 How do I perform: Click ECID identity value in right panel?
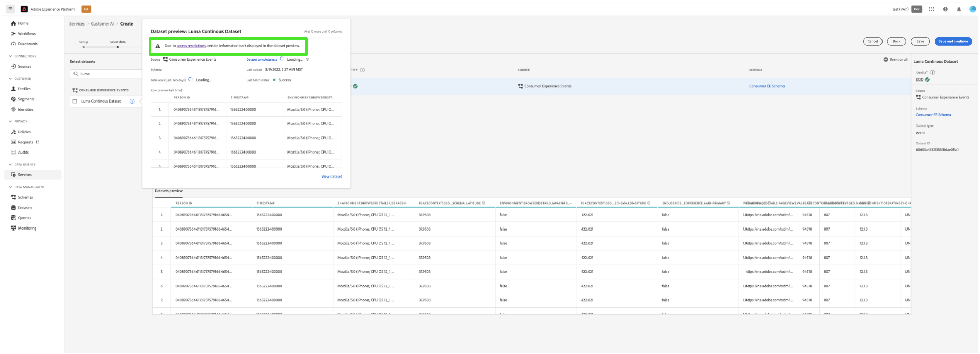click(x=919, y=79)
